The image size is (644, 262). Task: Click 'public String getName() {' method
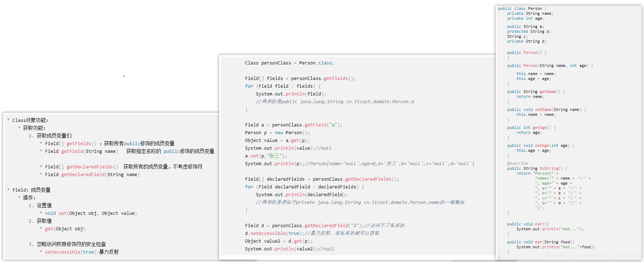pos(536,92)
